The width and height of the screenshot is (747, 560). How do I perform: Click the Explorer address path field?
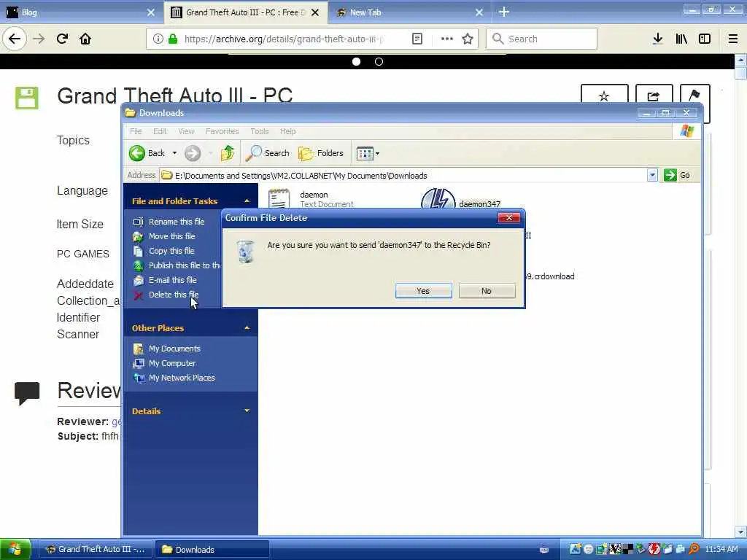403,175
